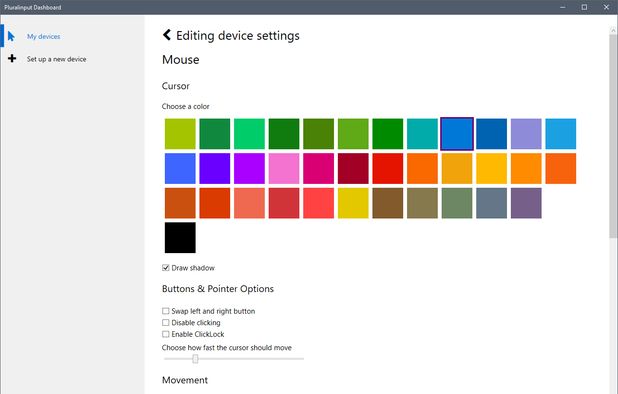The image size is (618, 394).
Task: Maximize the Pluralinput Dashboard window
Action: [584, 7]
